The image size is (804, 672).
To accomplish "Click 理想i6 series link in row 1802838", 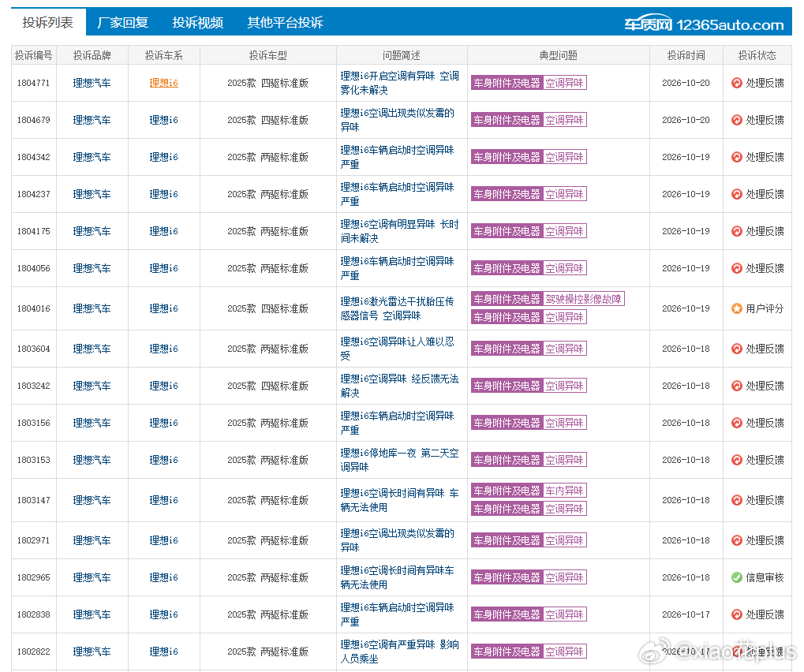I will click(163, 614).
